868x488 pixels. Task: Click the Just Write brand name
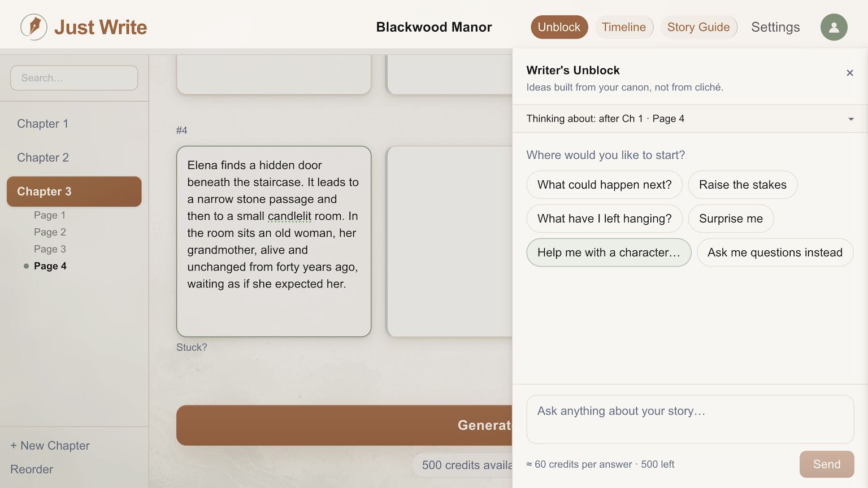pos(101,27)
